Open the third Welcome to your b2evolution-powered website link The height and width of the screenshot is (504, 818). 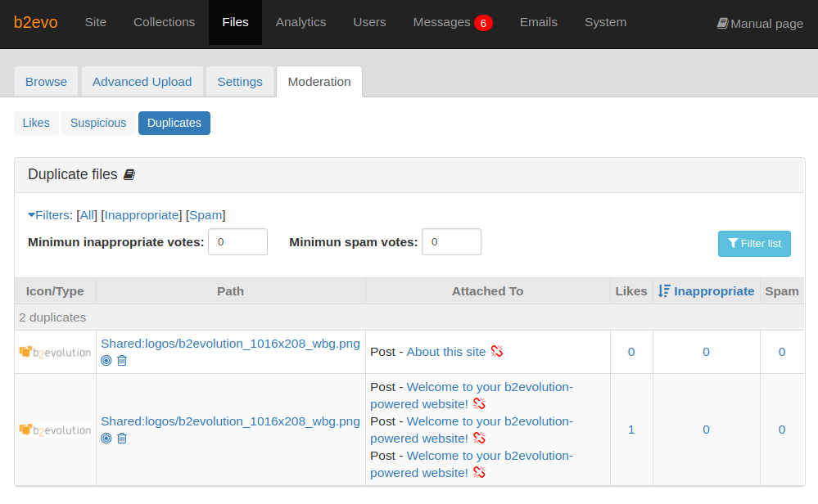[x=472, y=464]
